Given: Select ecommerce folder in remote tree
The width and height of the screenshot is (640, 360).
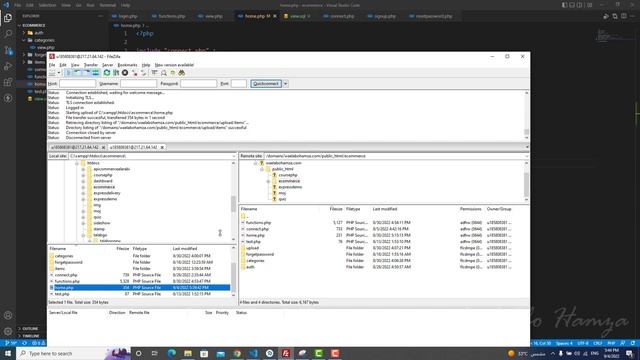Looking at the screenshot, I should (x=289, y=181).
